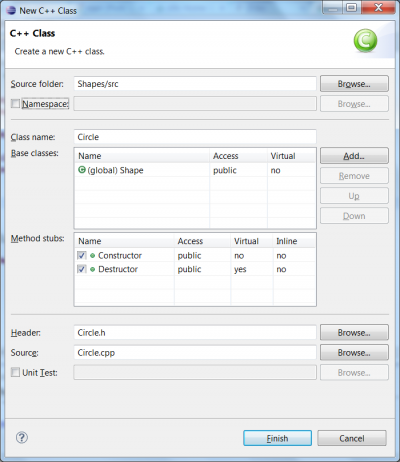Uncheck the Constructor method stub checkbox
Screen dimensions: 400x462
tap(82, 256)
